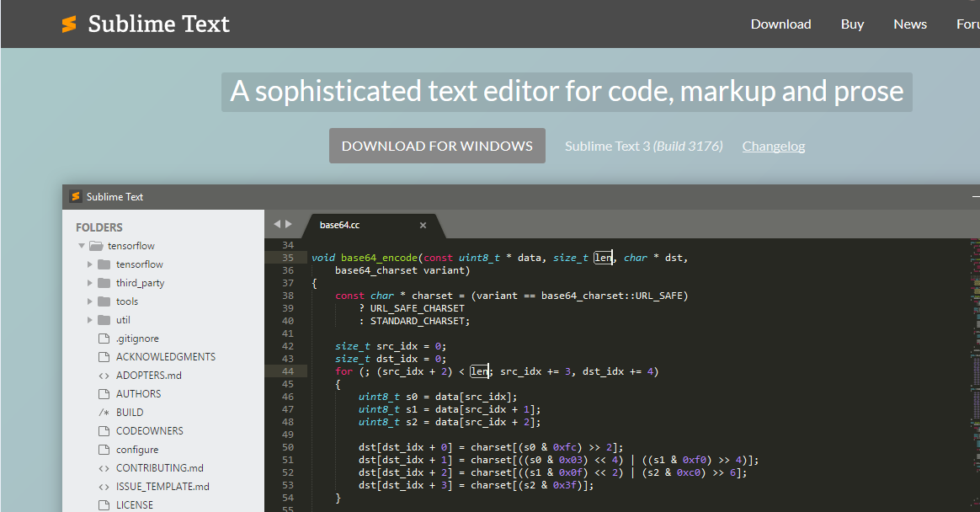Image resolution: width=980 pixels, height=512 pixels.
Task: Click the FOLDERS sidebar heading
Action: [x=99, y=227]
